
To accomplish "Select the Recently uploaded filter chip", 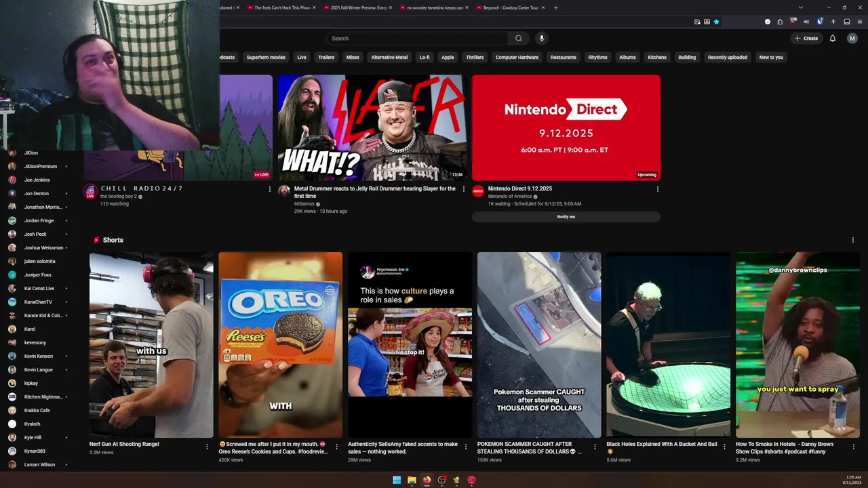I will [x=728, y=58].
